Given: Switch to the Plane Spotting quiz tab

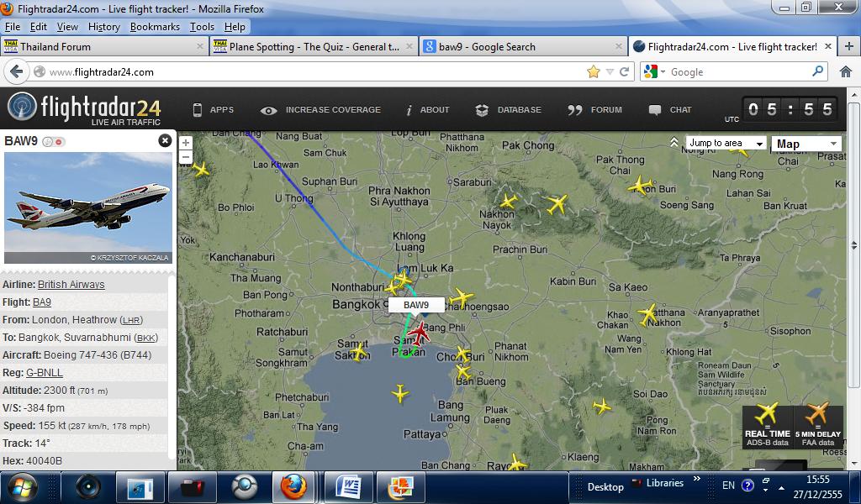Looking at the screenshot, I should (x=314, y=46).
